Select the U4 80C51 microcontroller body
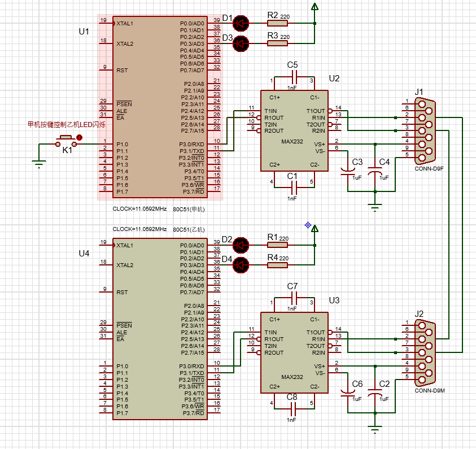 [160, 329]
